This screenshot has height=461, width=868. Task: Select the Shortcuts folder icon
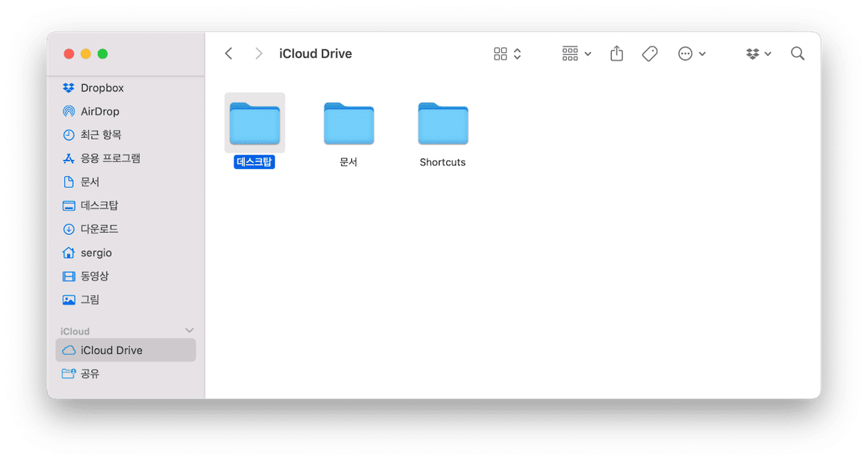[x=443, y=123]
